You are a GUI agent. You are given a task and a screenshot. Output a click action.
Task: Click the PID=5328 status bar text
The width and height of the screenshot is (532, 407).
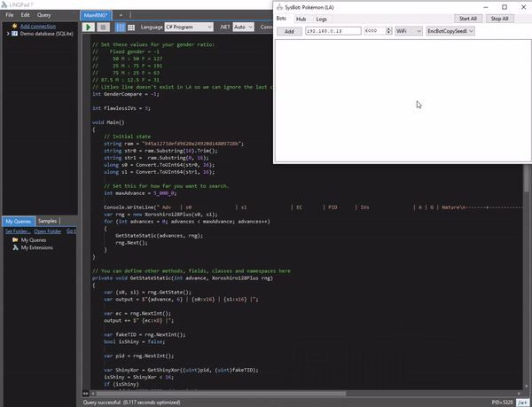point(502,403)
